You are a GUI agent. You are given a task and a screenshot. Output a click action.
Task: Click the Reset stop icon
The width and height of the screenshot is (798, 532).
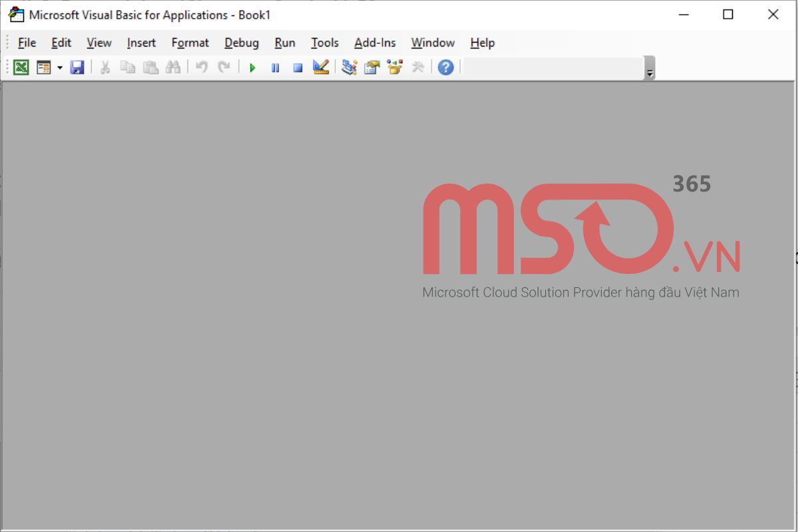coord(298,67)
